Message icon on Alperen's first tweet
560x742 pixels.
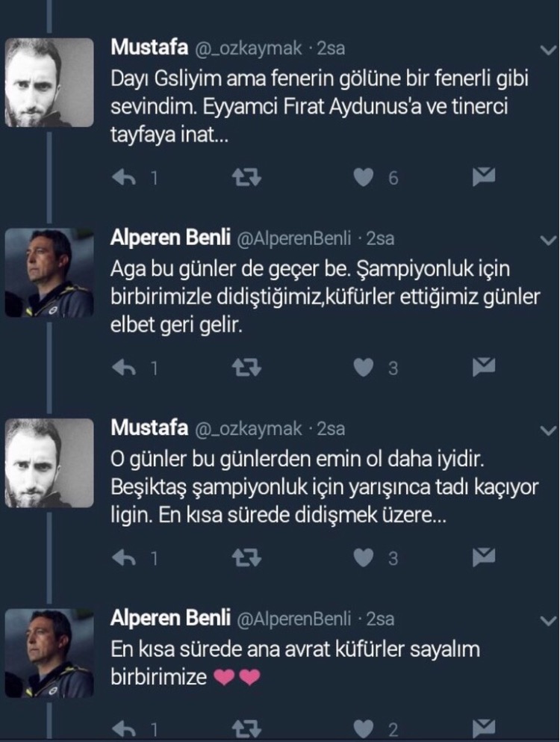pyautogui.click(x=485, y=367)
